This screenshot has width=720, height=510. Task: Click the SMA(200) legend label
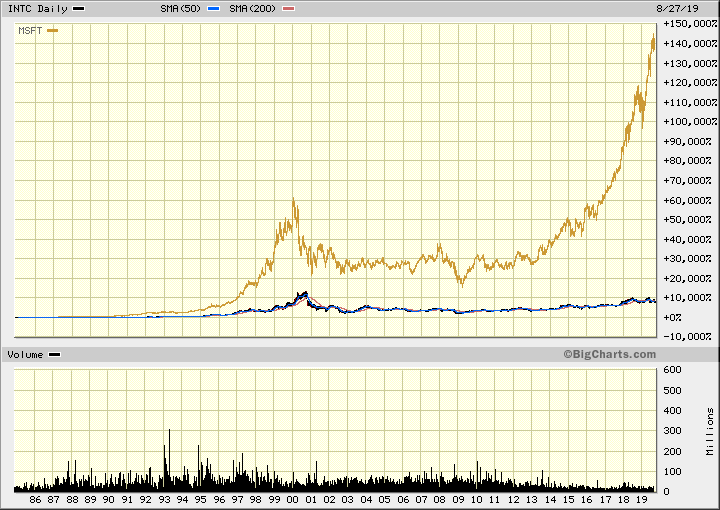pos(252,9)
